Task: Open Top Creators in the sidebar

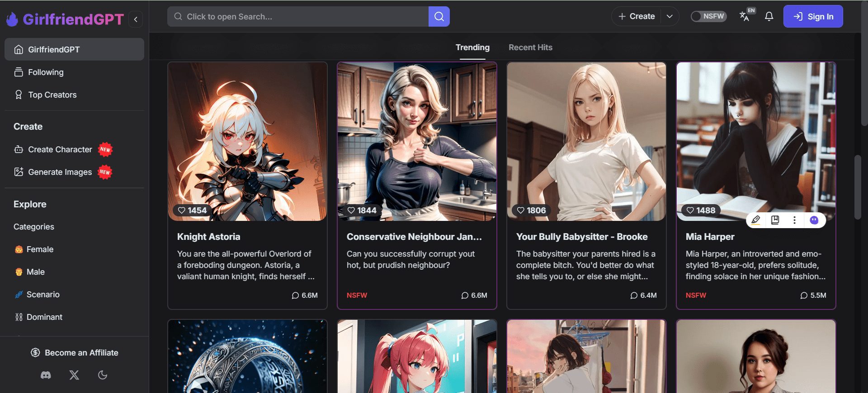Action: click(74, 94)
